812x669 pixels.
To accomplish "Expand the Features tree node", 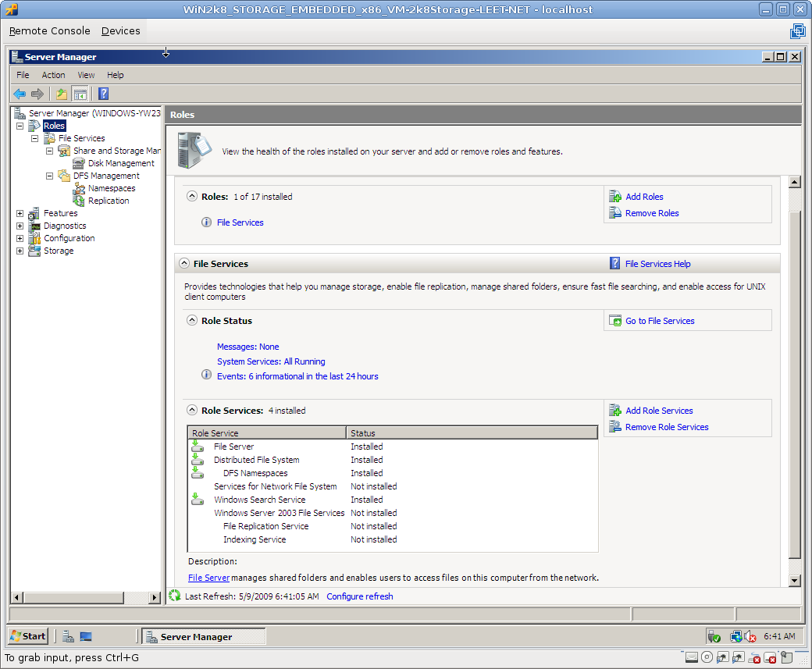I will tap(20, 213).
